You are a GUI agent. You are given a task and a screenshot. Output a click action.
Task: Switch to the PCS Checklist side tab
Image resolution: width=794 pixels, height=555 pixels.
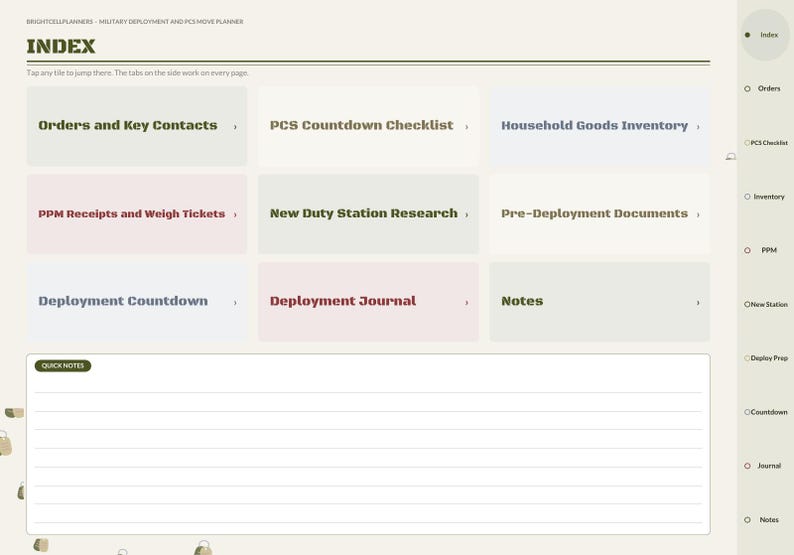(x=765, y=143)
